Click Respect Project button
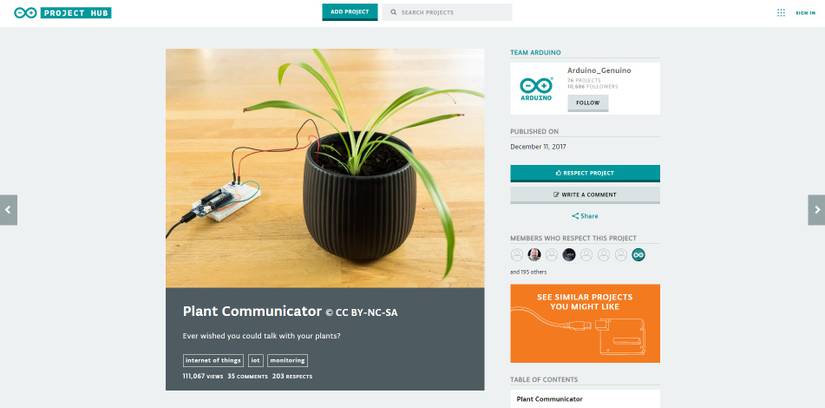This screenshot has height=408, width=825. 585,173
